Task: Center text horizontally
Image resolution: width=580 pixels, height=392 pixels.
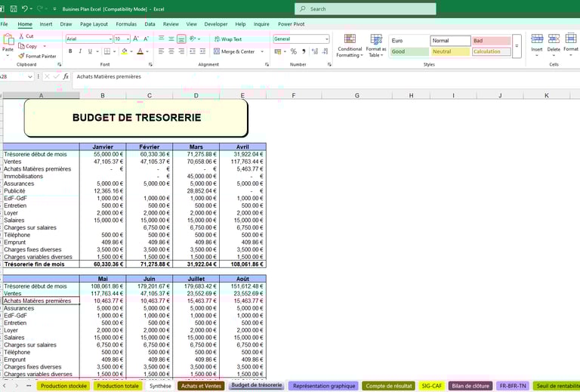Action: click(x=171, y=51)
